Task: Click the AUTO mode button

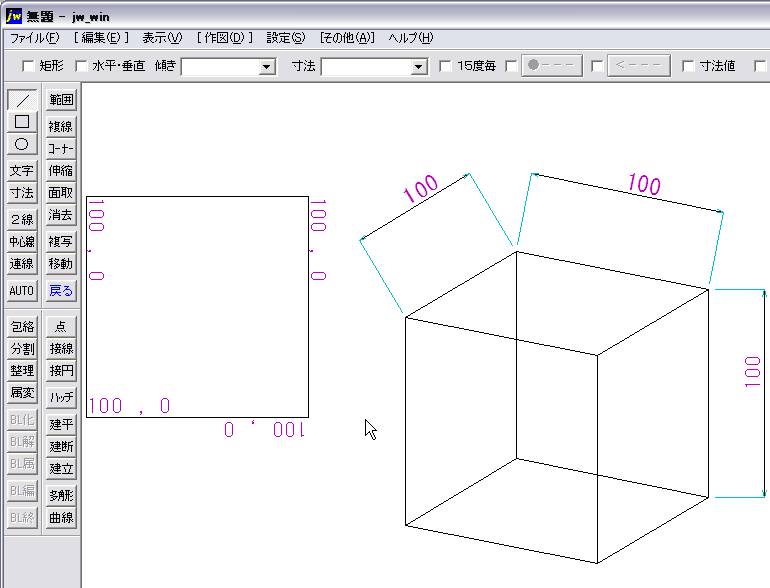Action: [x=22, y=290]
